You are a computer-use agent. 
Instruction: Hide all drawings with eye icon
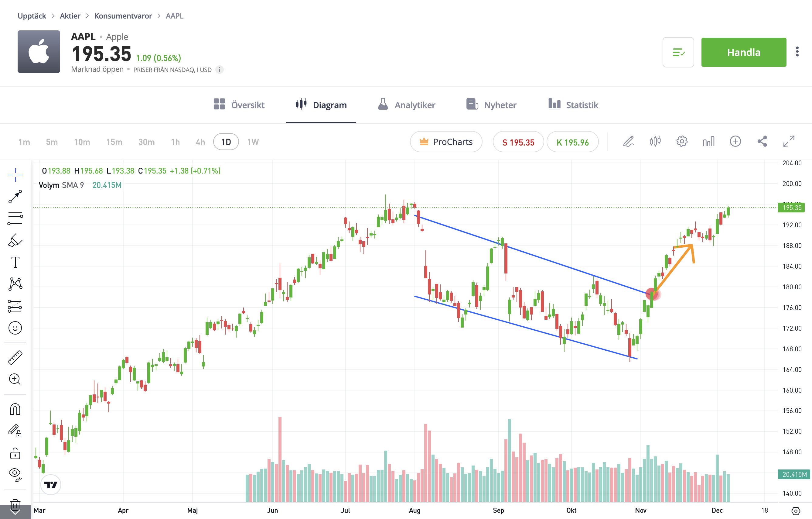tap(15, 474)
